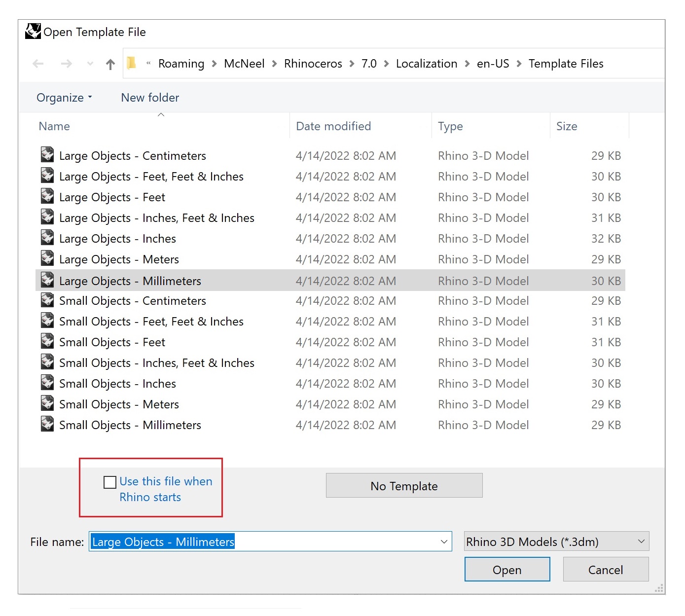Click the Large Objects - Centimeters file icon
685x616 pixels.
[x=47, y=155]
